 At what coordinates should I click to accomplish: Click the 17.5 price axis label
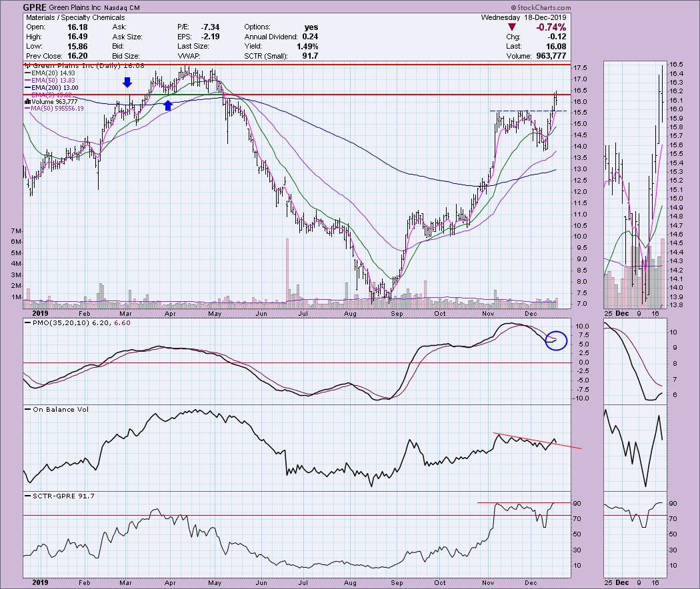(x=581, y=68)
